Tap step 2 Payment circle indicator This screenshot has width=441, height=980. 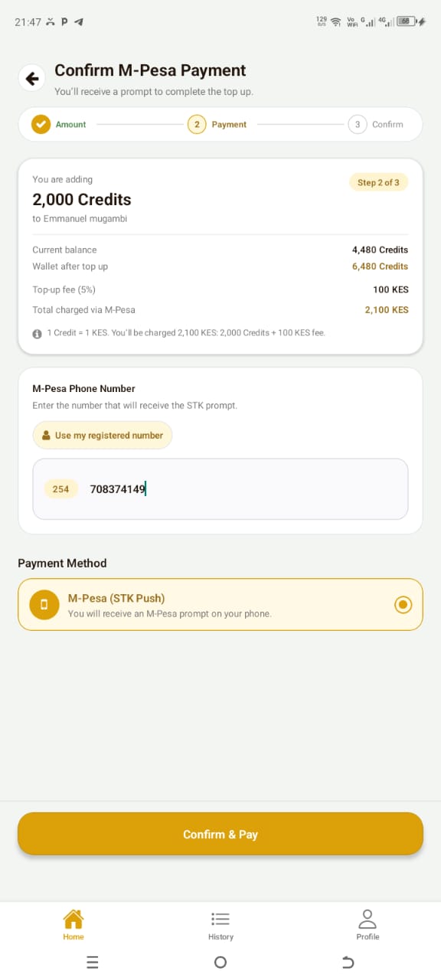198,123
